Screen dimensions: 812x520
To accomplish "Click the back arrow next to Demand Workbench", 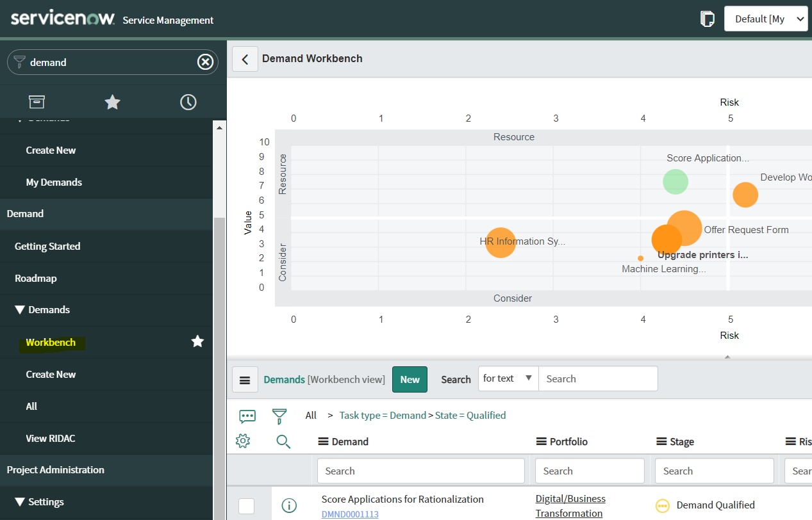I will pos(244,58).
